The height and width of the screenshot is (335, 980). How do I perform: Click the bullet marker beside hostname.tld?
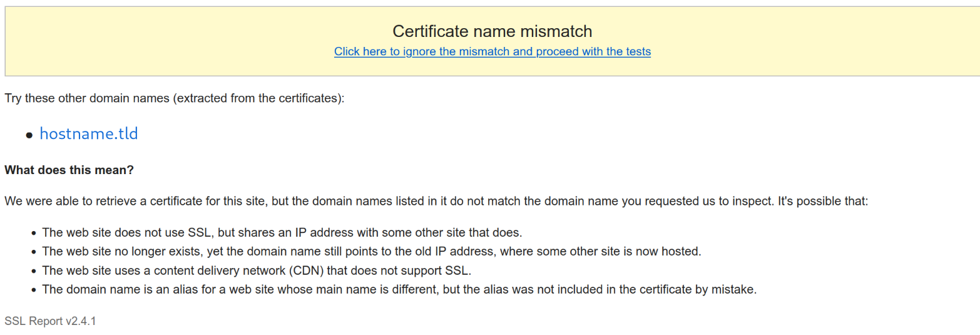click(29, 135)
